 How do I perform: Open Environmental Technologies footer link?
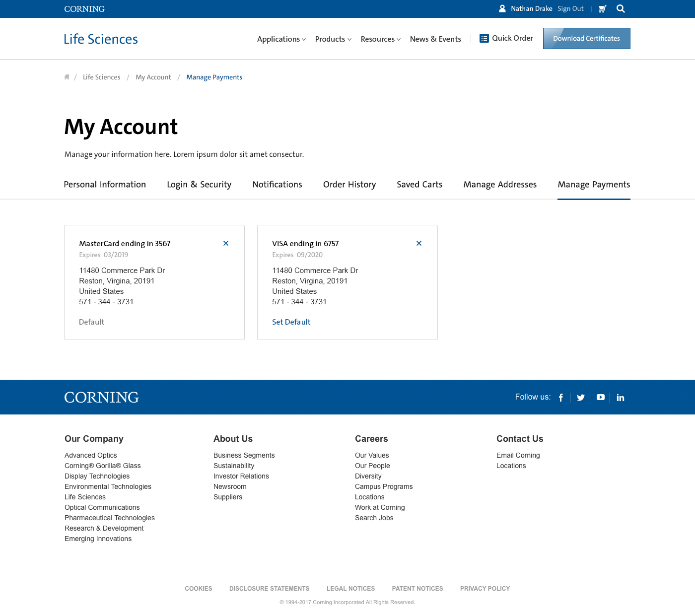[x=108, y=486]
